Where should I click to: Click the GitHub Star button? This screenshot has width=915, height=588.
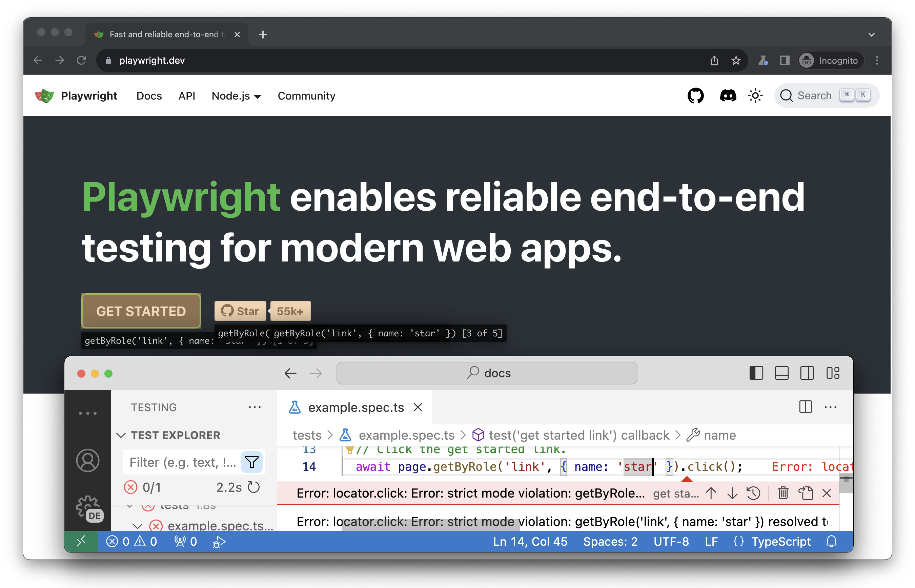point(240,311)
